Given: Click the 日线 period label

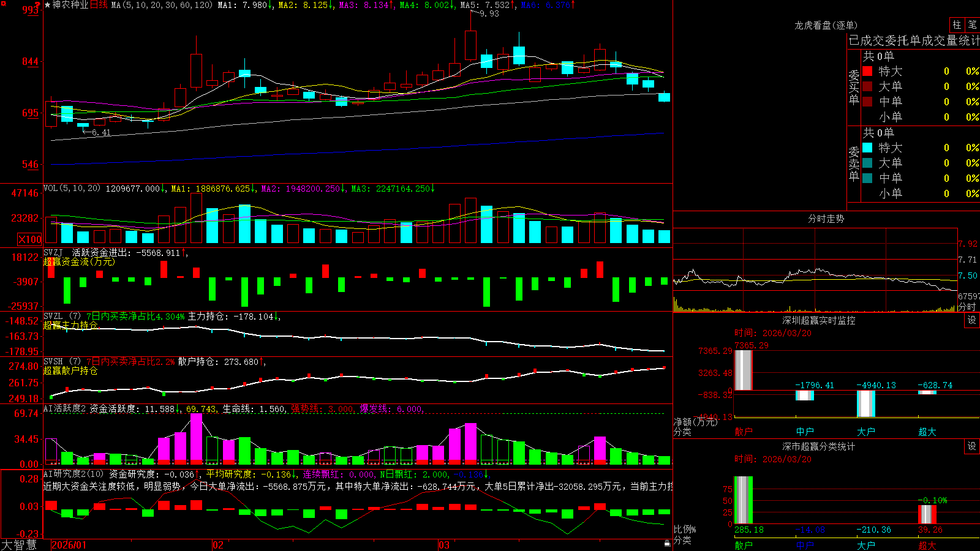Looking at the screenshot, I should (99, 5).
